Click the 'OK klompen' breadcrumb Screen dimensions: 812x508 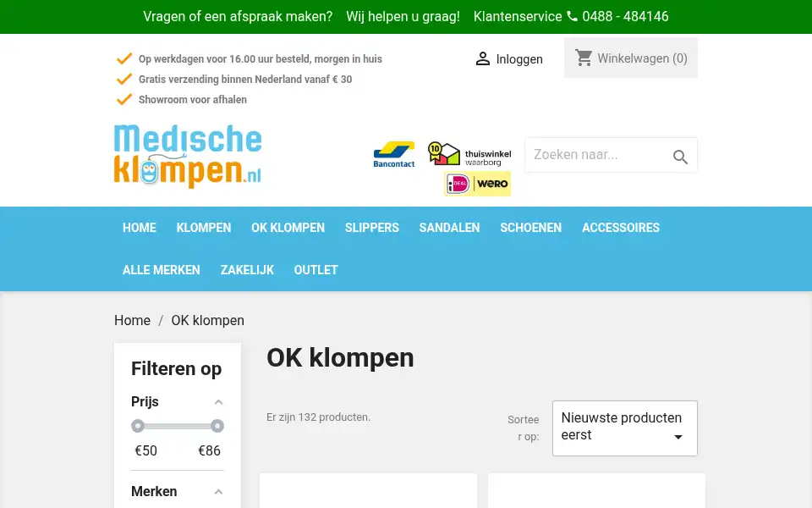(208, 320)
